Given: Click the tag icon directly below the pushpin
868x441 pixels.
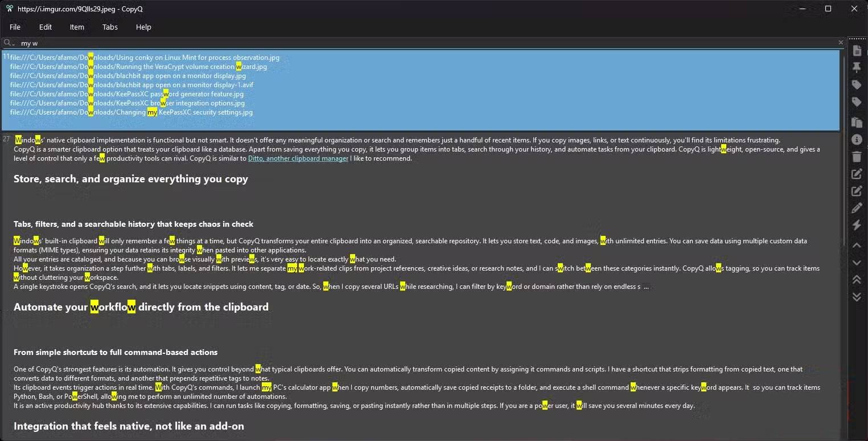Looking at the screenshot, I should 857,85.
